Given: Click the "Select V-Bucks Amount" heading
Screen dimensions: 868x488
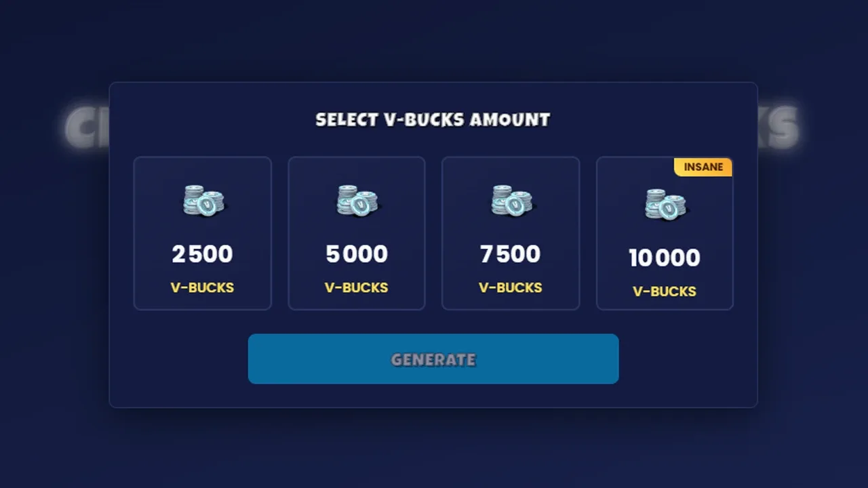Looking at the screenshot, I should (433, 120).
